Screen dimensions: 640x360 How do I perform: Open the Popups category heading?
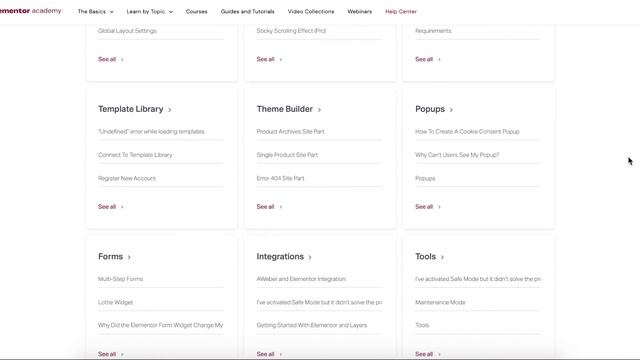tap(430, 109)
